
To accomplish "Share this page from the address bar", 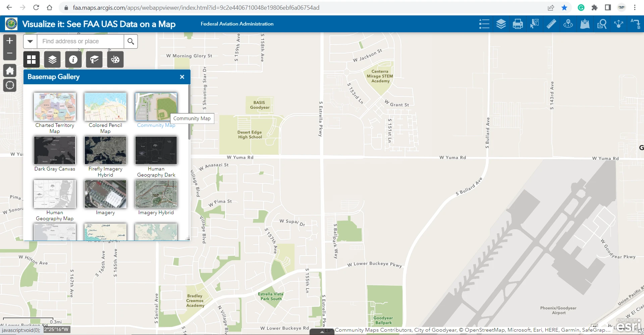I will tap(551, 7).
